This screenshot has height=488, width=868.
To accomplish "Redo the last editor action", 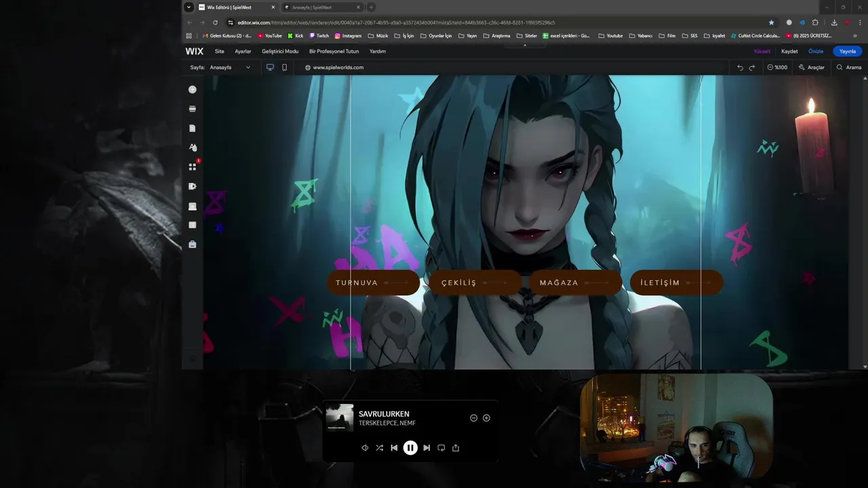I will [x=752, y=67].
